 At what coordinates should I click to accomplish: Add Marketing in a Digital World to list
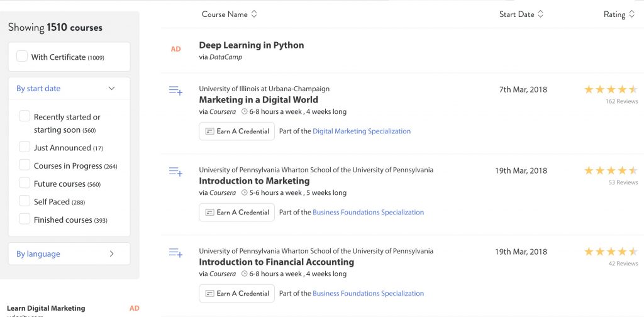click(175, 91)
